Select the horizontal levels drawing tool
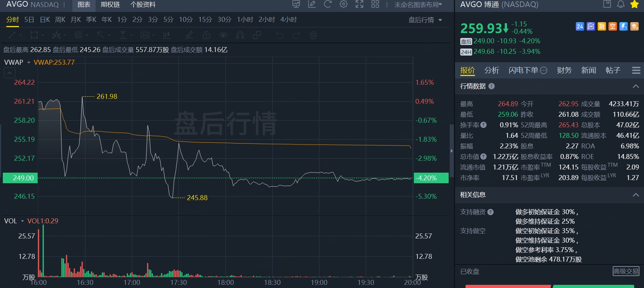This screenshot has height=288, width=644. tap(78, 35)
